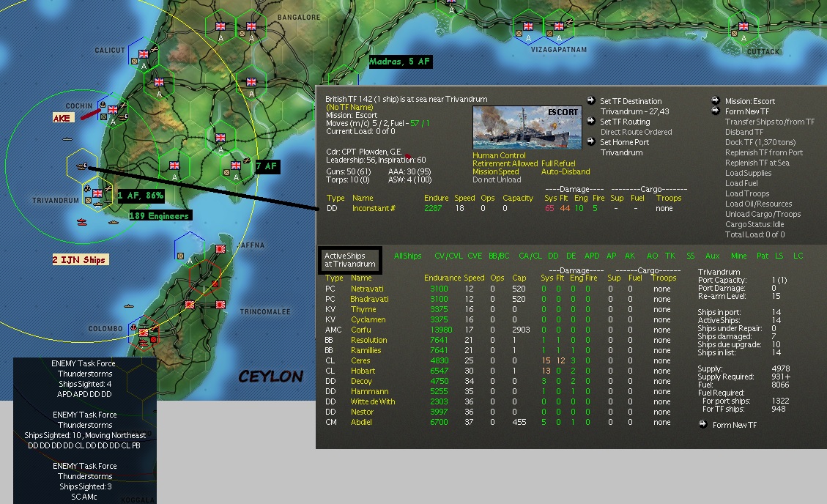The height and width of the screenshot is (504, 827).
Task: Select the task force ship icon west of Trivandrum
Action: pyautogui.click(x=81, y=166)
